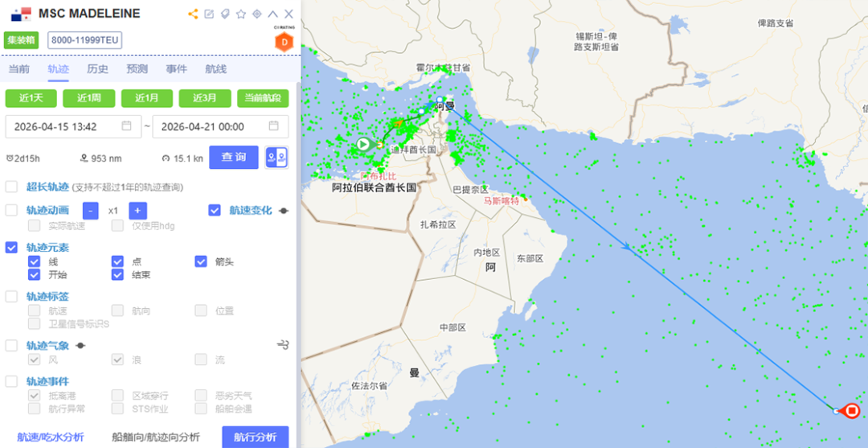Switch to the 历史 tab
The height and width of the screenshot is (448, 868).
click(97, 69)
